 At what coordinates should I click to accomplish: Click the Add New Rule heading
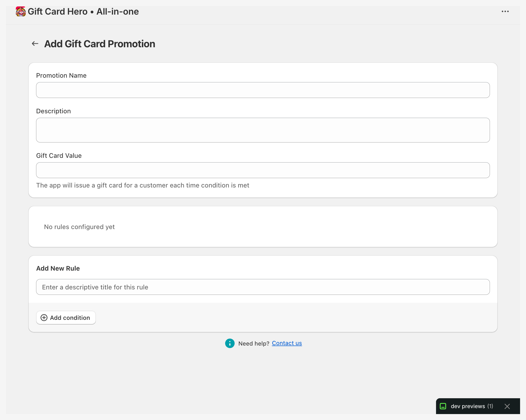pos(58,268)
